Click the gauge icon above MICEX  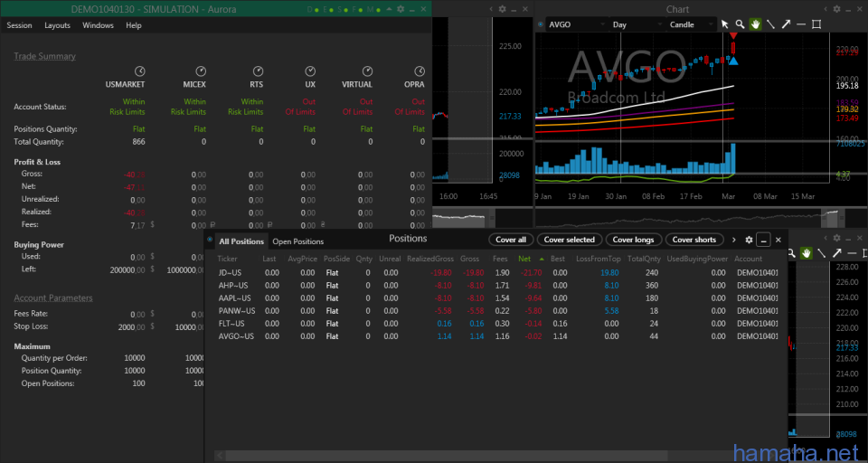201,71
